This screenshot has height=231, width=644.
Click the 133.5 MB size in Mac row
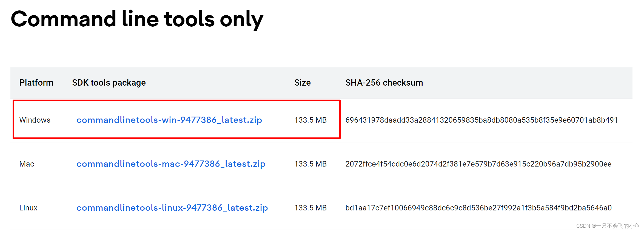[310, 164]
